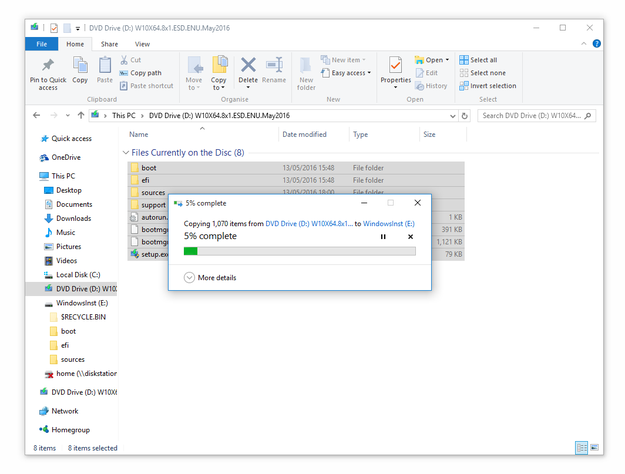625x474 pixels.
Task: Open the Move to command
Action: (194, 73)
